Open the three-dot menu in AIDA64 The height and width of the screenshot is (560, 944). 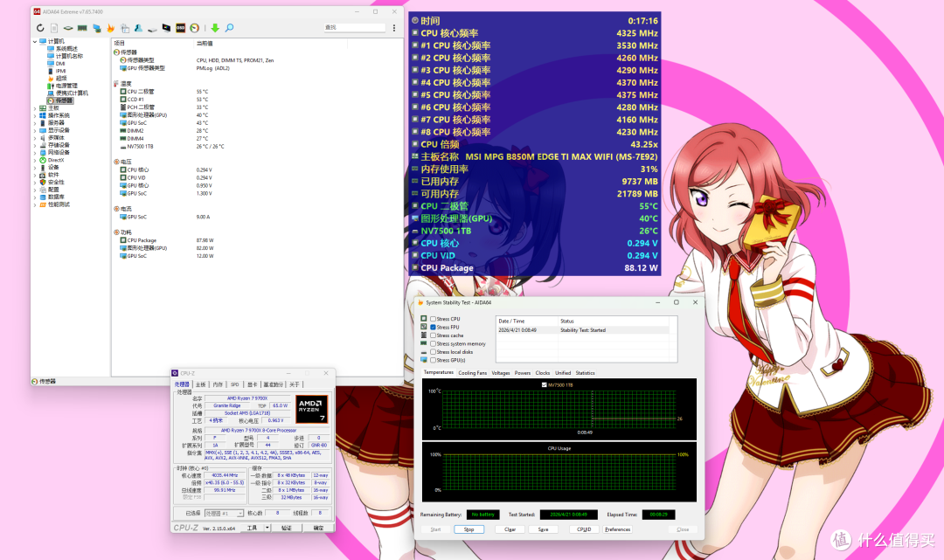(x=394, y=28)
